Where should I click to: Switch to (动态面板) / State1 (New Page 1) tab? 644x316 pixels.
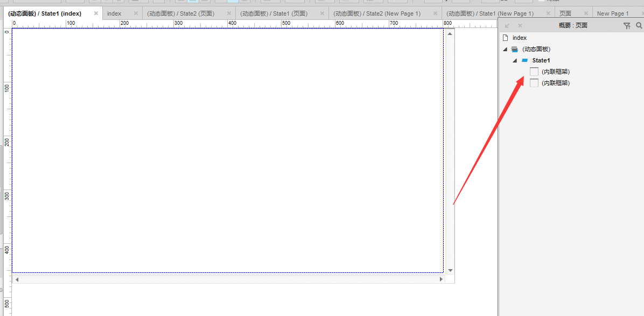[x=490, y=13]
